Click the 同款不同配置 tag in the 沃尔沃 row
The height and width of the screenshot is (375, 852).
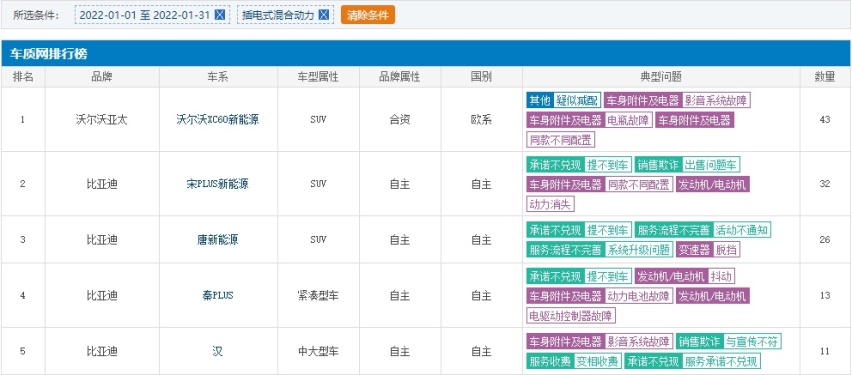pyautogui.click(x=561, y=140)
